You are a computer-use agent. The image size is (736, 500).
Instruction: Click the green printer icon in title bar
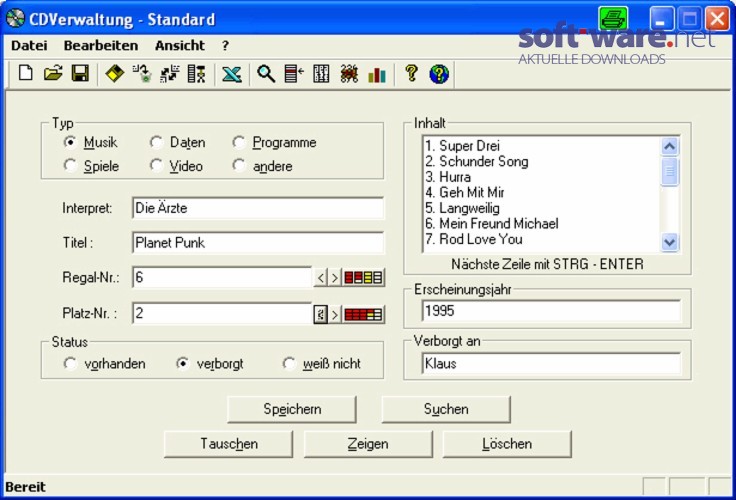coord(613,19)
